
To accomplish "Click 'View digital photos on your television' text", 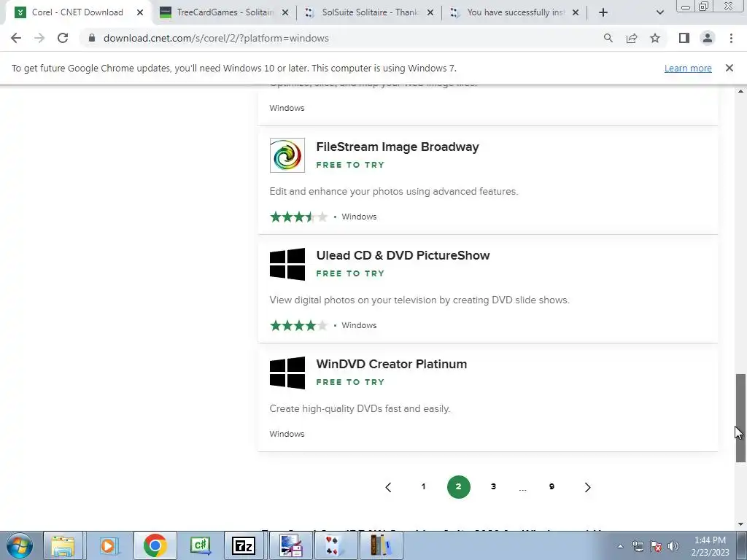I will click(419, 300).
